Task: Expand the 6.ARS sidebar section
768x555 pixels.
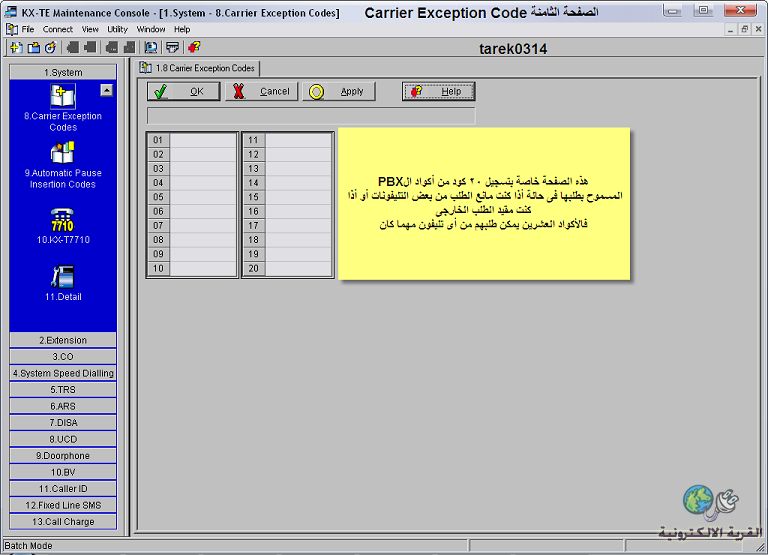Action: coord(63,406)
